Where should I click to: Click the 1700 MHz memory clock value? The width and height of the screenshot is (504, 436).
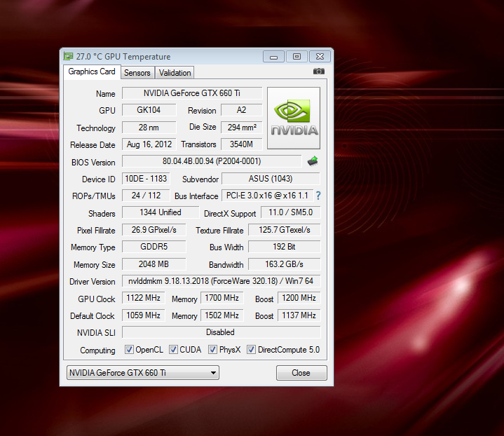(222, 298)
